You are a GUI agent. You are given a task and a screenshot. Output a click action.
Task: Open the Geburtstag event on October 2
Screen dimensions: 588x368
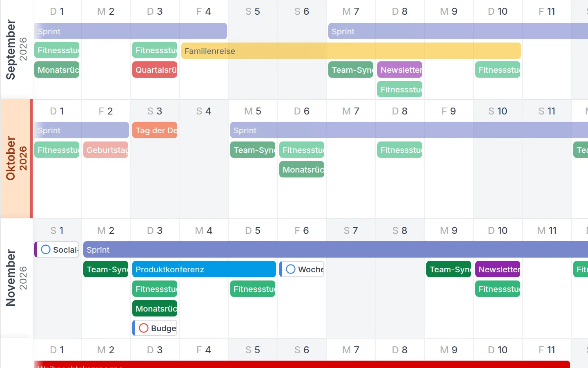click(106, 150)
